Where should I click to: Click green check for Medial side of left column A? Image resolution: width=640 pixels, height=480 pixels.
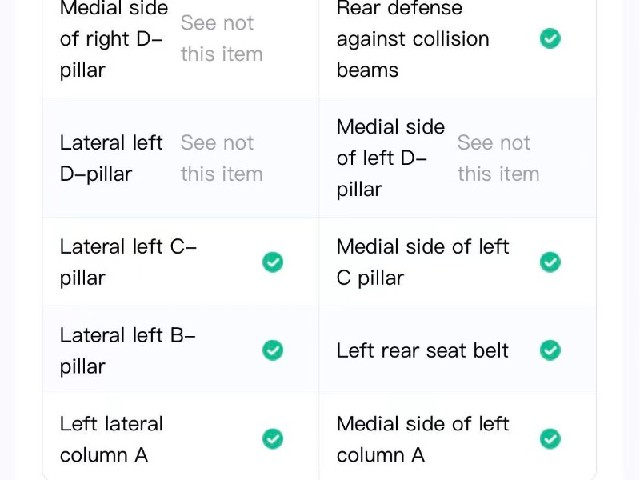550,439
